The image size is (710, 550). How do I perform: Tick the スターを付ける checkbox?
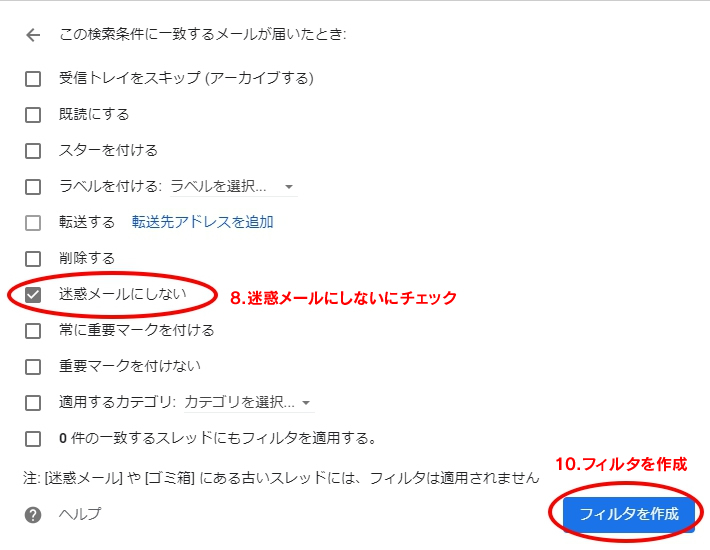(33, 151)
